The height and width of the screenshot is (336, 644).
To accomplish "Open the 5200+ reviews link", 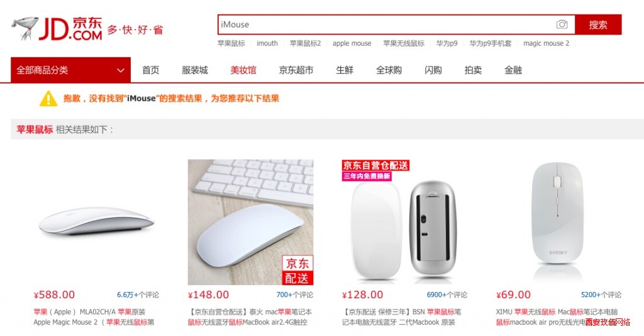I will click(x=601, y=295).
